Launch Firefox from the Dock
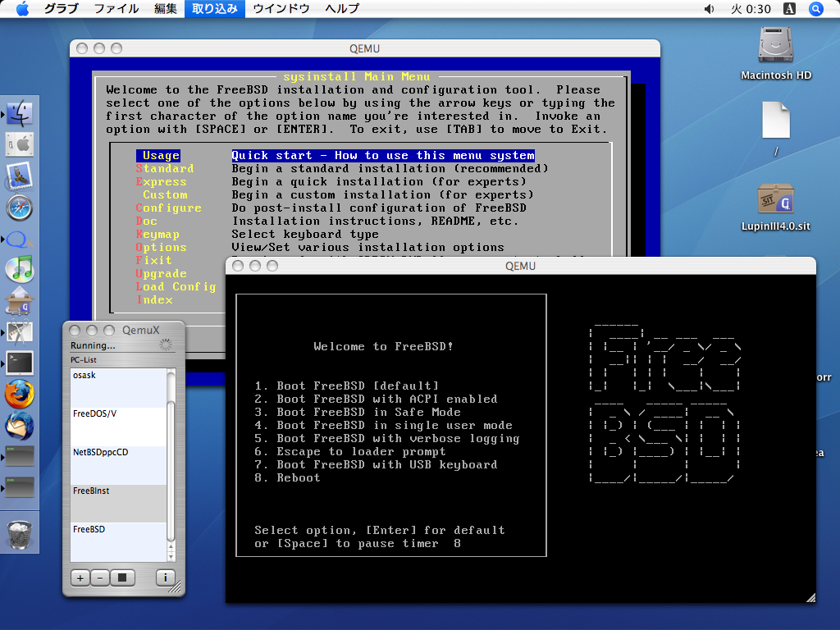The image size is (840, 630). point(20,395)
